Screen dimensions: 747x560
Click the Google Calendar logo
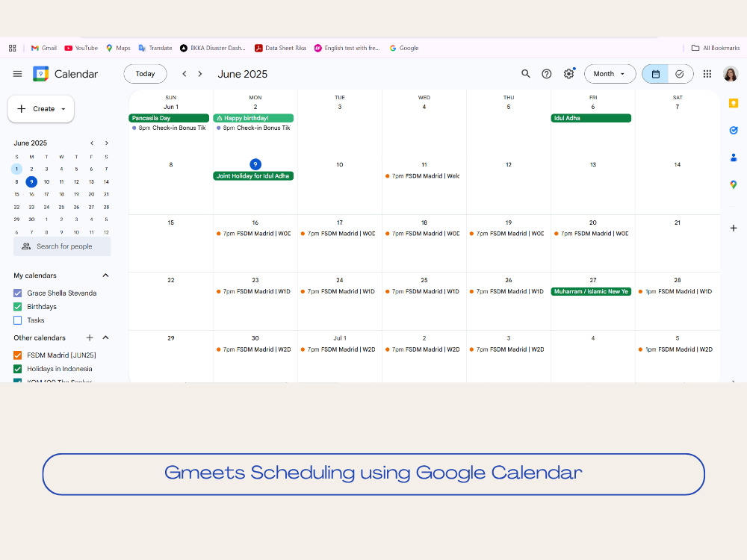40,74
